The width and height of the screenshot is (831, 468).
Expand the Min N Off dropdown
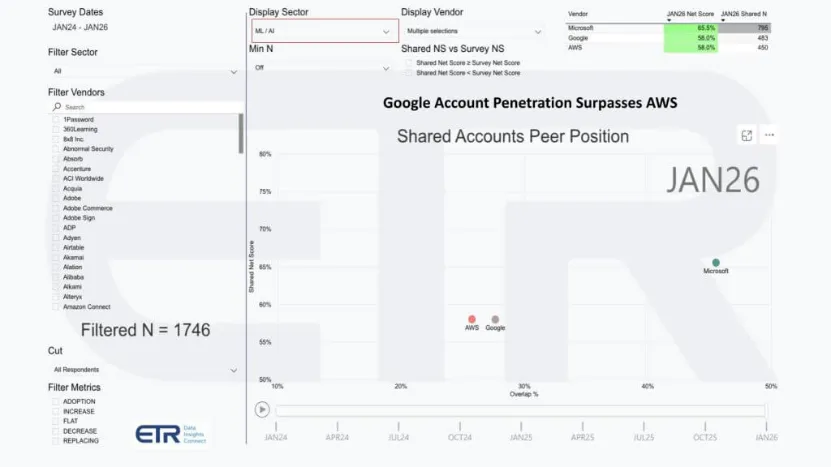click(x=322, y=68)
